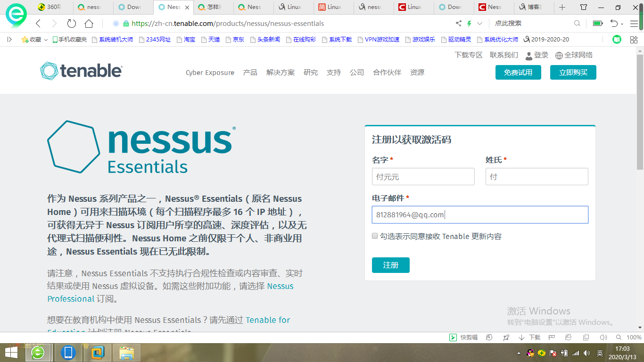The width and height of the screenshot is (644, 362).
Task: Go forward with the forward arrow
Action: click(x=54, y=24)
